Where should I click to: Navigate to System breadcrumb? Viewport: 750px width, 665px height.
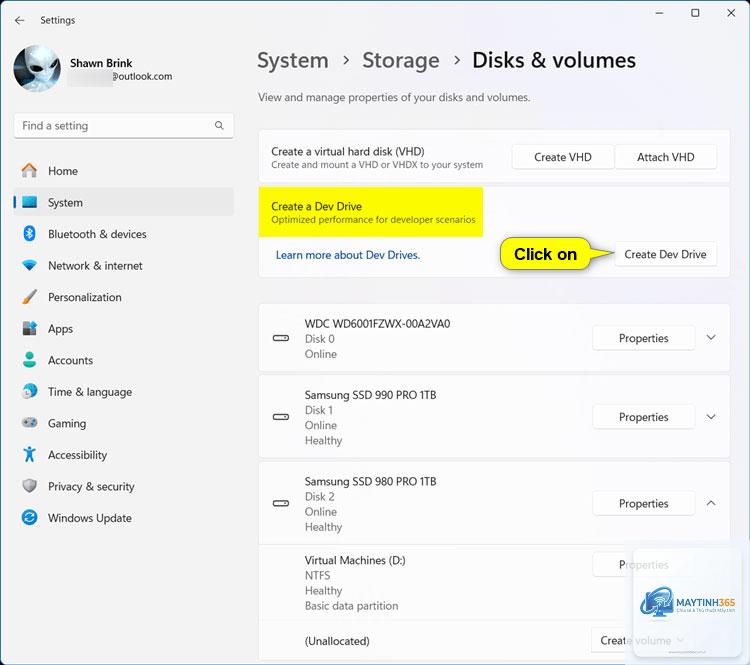(x=293, y=61)
